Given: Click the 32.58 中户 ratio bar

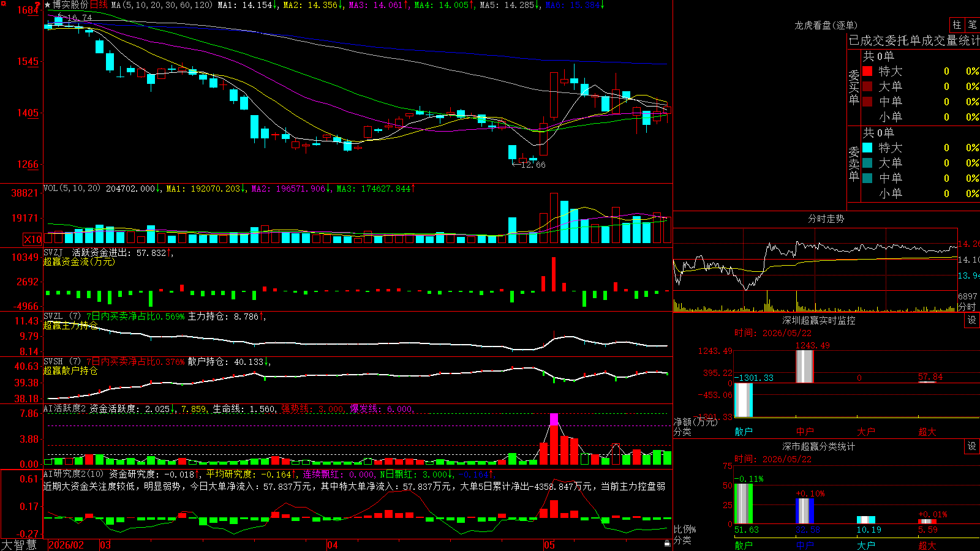Looking at the screenshot, I should pos(805,511).
